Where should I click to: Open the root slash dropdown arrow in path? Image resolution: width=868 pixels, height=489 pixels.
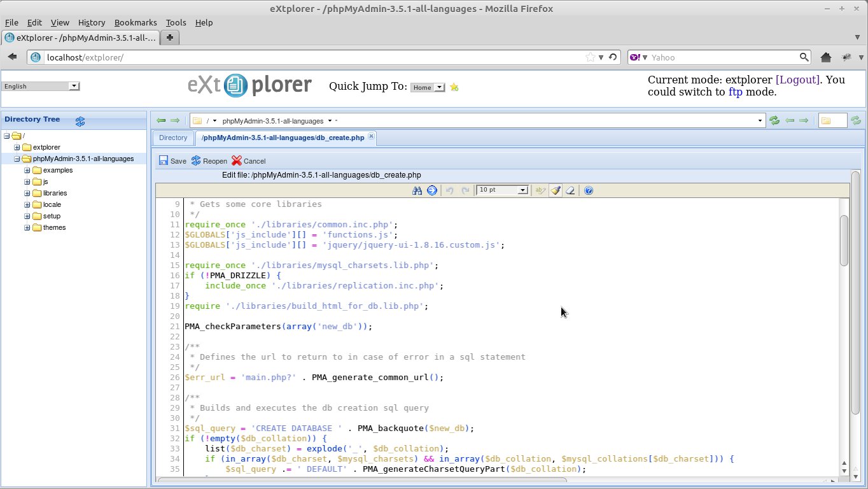click(x=215, y=121)
